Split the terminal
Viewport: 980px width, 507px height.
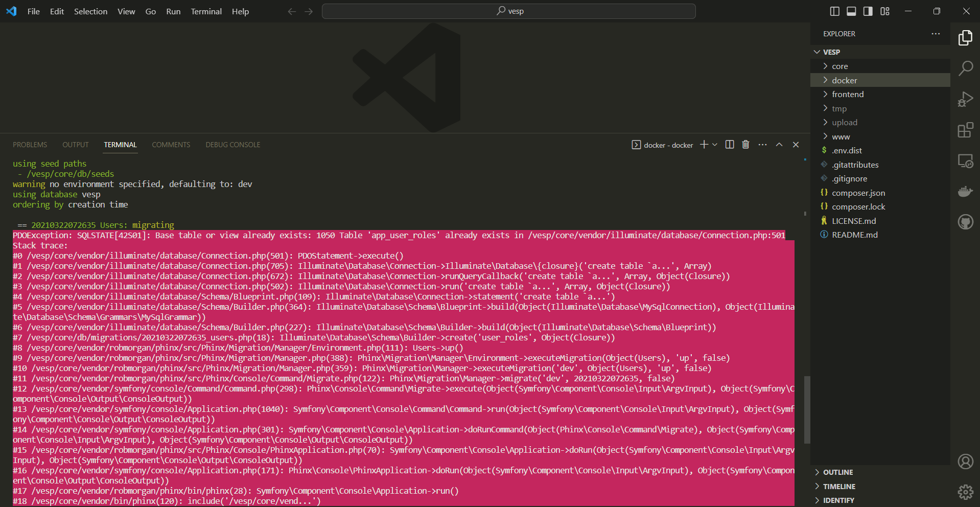[x=730, y=145]
